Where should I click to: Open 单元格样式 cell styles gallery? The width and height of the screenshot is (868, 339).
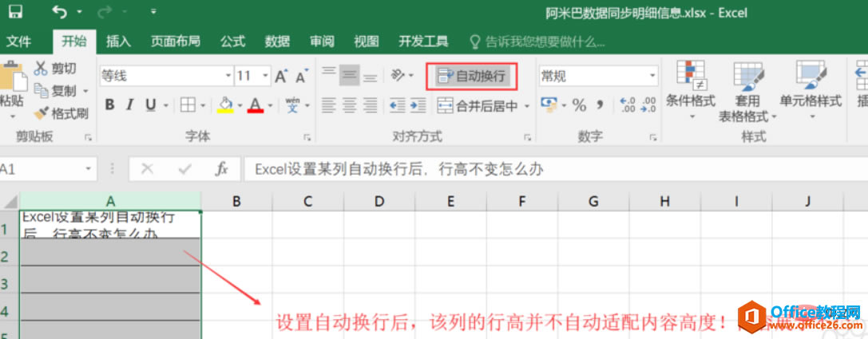pyautogui.click(x=811, y=90)
